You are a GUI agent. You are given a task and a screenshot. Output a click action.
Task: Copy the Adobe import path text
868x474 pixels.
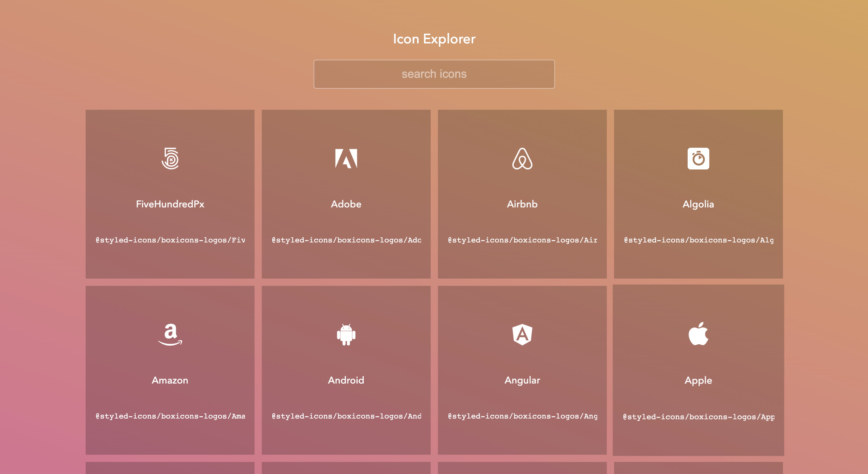pyautogui.click(x=346, y=240)
